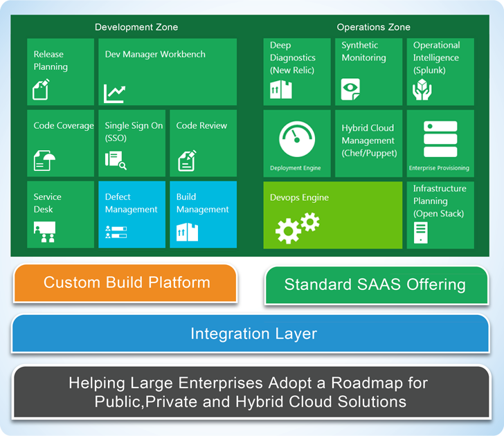Click the Deployment Engine gauge icon
The height and width of the screenshot is (436, 504).
pyautogui.click(x=297, y=139)
